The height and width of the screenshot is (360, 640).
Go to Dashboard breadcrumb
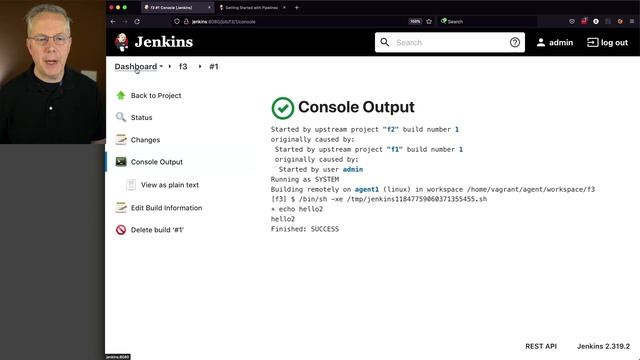pyautogui.click(x=136, y=67)
